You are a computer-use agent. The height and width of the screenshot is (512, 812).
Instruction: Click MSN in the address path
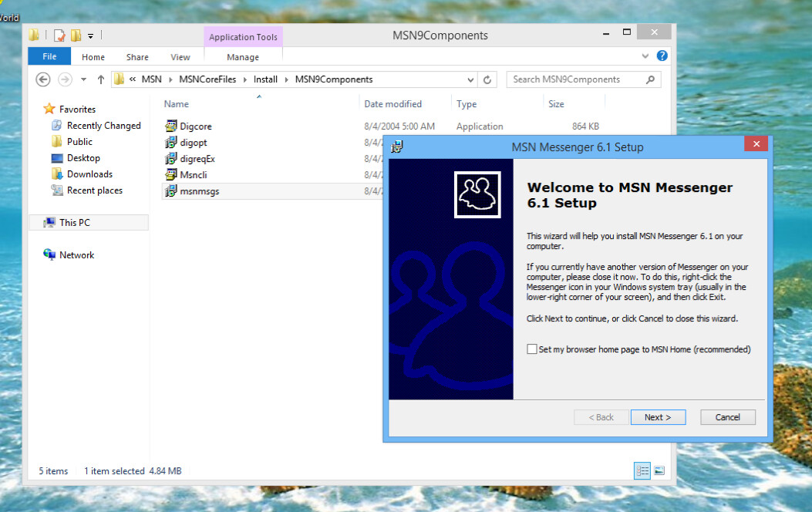coord(152,79)
